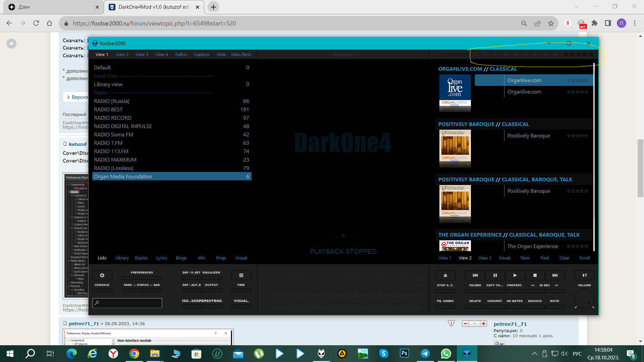
Task: Skip to next track
Action: coord(555,275)
